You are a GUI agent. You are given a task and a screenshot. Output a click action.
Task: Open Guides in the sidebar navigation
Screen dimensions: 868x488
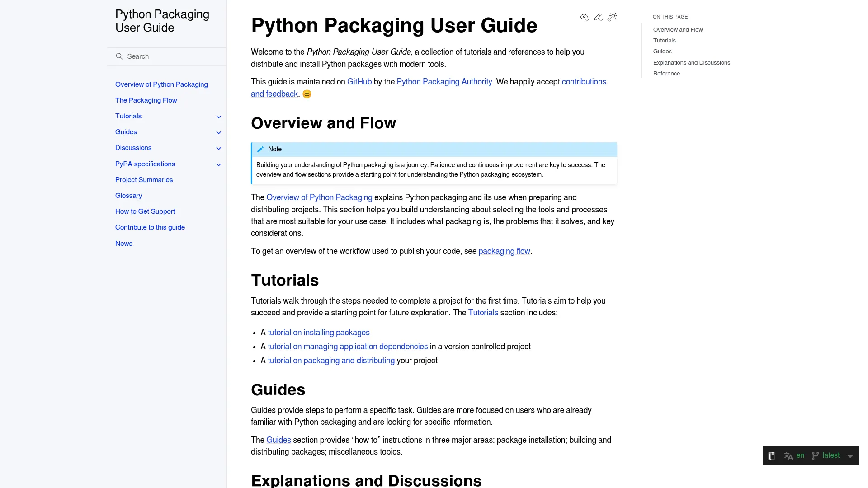[x=126, y=132]
